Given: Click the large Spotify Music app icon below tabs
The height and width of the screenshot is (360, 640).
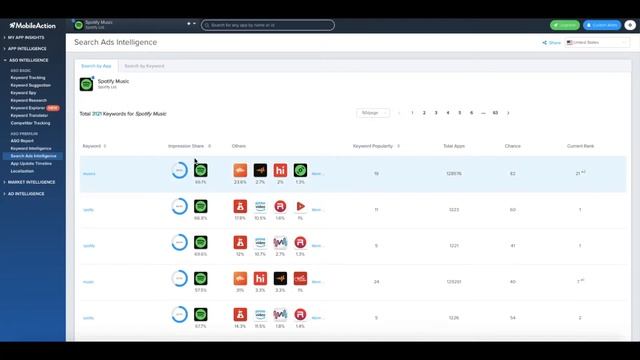Looking at the screenshot, I should [86, 84].
